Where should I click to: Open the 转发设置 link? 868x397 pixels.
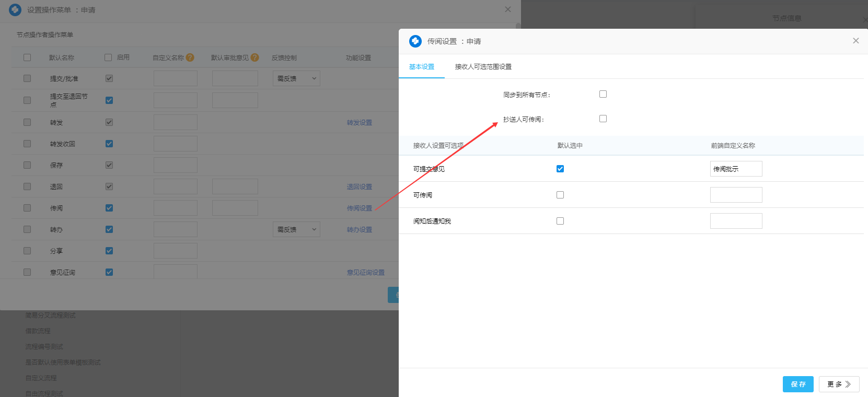click(360, 122)
